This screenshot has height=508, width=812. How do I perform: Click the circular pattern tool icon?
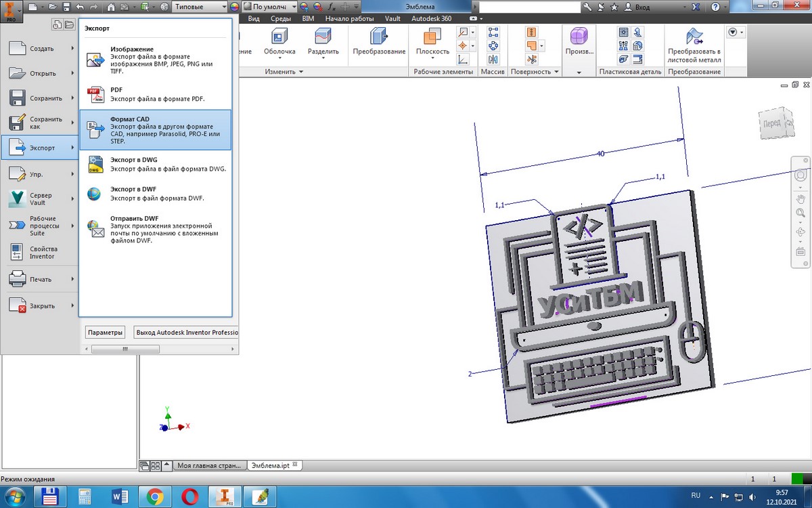coord(493,45)
